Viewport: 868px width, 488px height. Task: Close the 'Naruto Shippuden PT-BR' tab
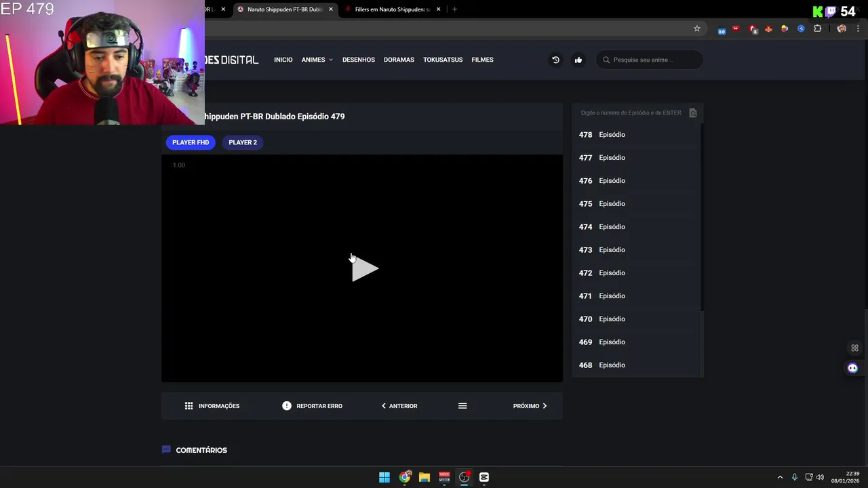pyautogui.click(x=331, y=9)
